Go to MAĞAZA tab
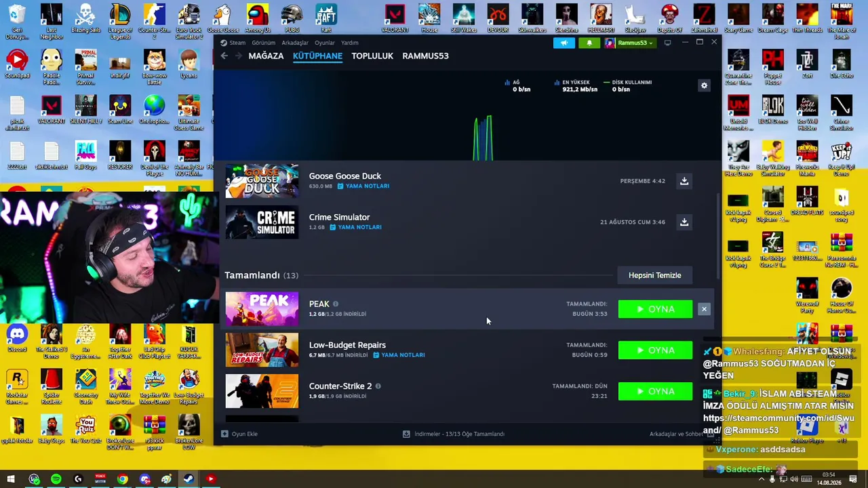The width and height of the screenshot is (868, 488). 266,56
